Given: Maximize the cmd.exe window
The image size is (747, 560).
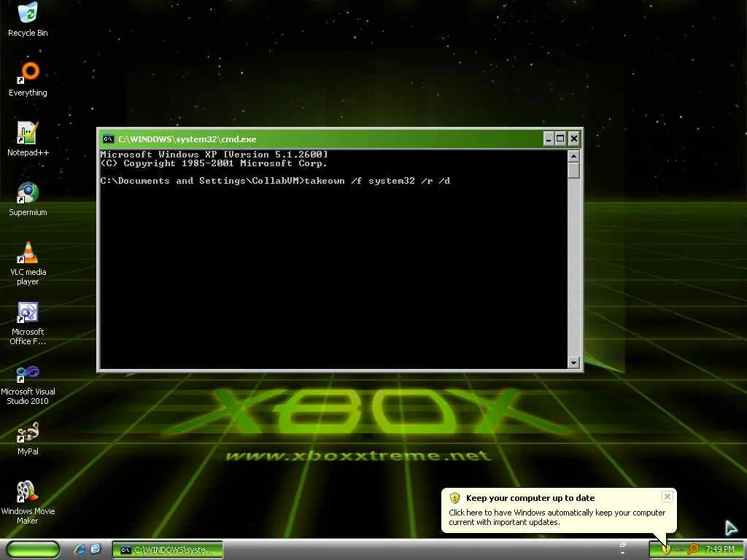Looking at the screenshot, I should coord(561,139).
